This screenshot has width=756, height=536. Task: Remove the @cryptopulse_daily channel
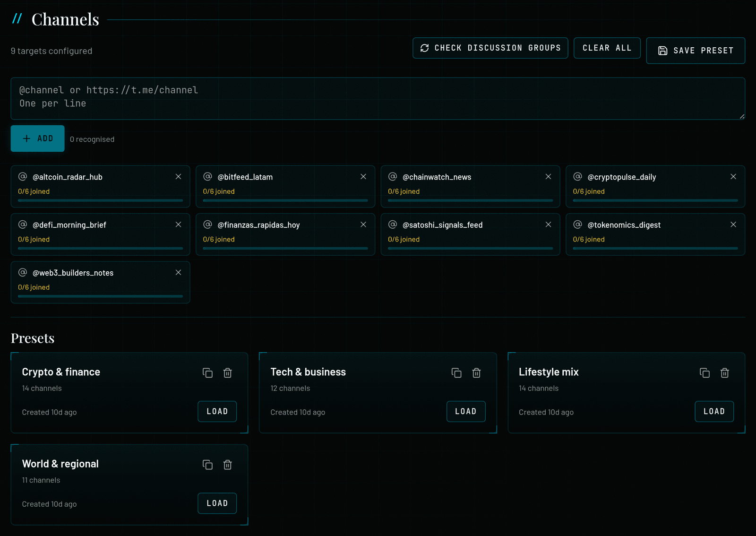(x=733, y=177)
